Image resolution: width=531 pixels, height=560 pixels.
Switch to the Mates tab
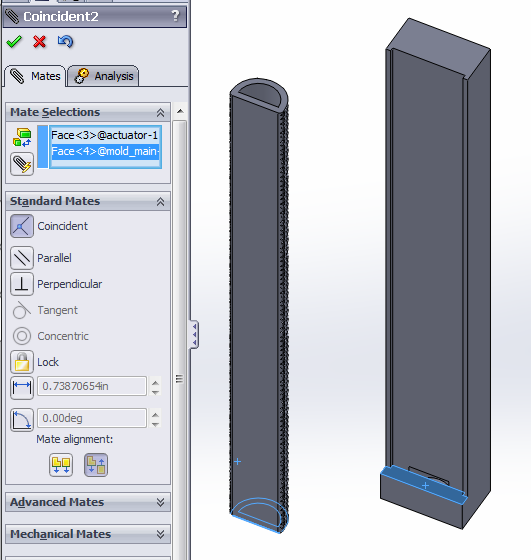pyautogui.click(x=35, y=76)
